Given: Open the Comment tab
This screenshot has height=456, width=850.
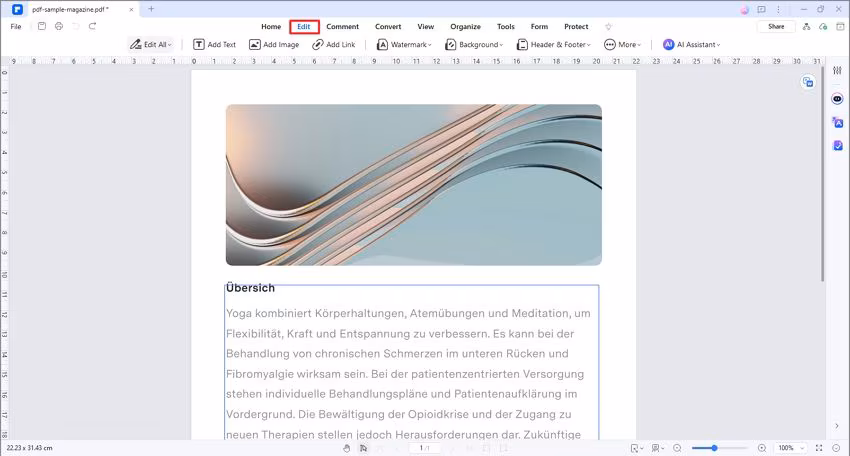Looking at the screenshot, I should pyautogui.click(x=343, y=27).
